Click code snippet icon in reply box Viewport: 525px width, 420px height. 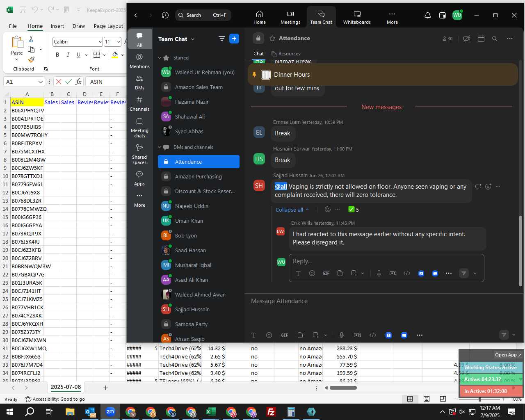click(407, 273)
